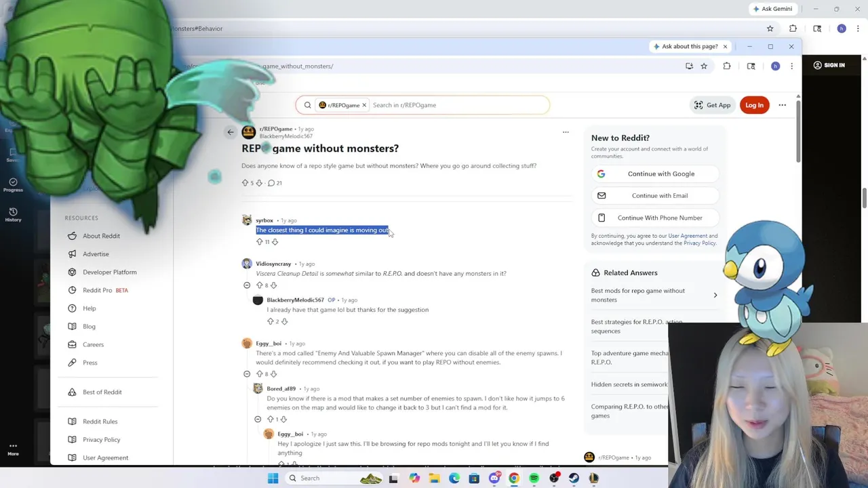Open Blog in the sidebar
868x488 pixels.
tap(89, 326)
